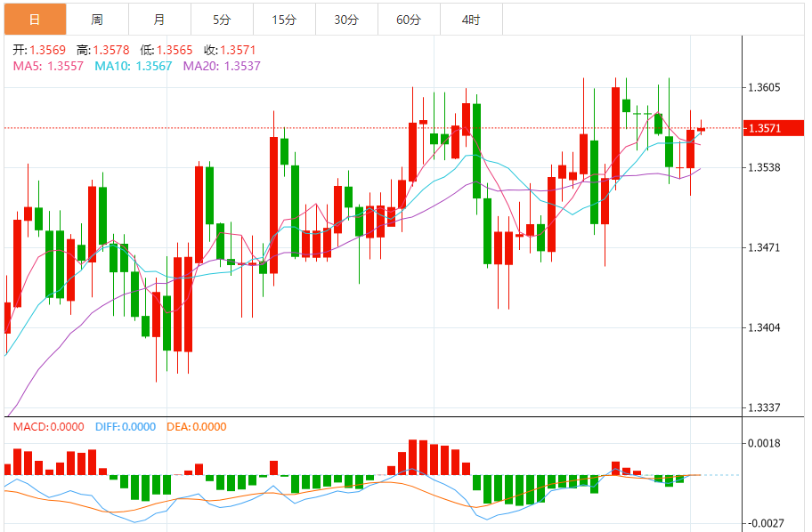Click the 低:1.3565 low price value
Viewport: 812px width, 532px height.
166,50
